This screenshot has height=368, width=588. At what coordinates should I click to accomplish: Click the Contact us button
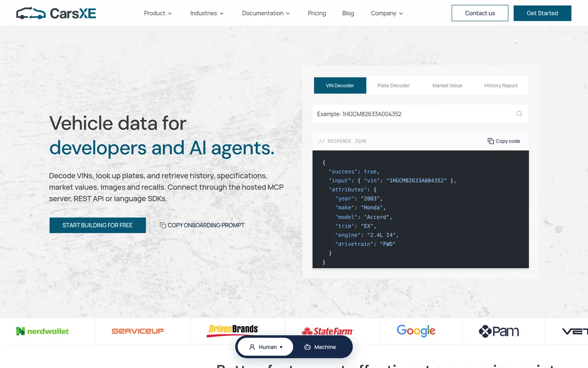(x=480, y=13)
